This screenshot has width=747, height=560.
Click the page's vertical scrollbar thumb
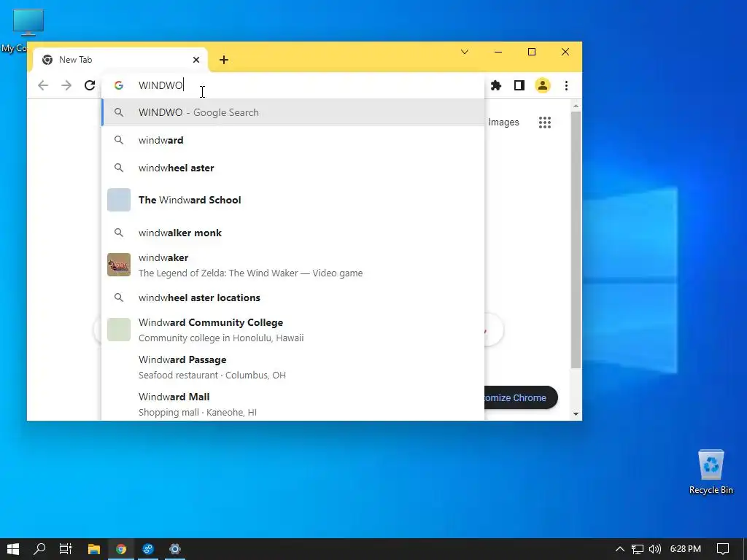[576, 239]
